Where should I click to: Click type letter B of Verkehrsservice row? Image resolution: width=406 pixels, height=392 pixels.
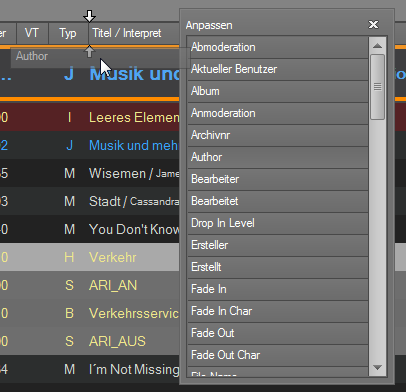click(69, 313)
